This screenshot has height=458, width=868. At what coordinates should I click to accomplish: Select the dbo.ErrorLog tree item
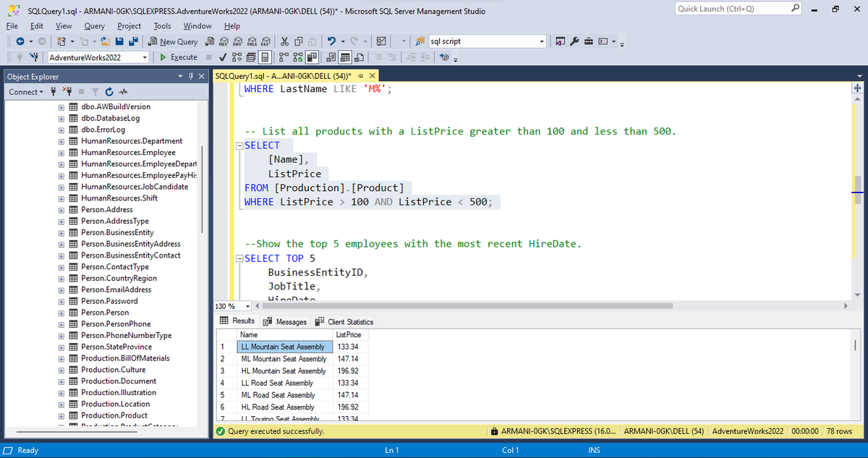103,130
